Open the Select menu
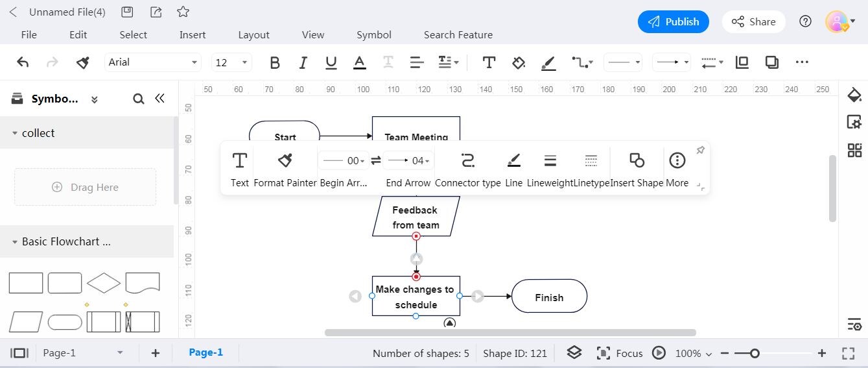Screen dimensions: 868x368 [x=133, y=35]
